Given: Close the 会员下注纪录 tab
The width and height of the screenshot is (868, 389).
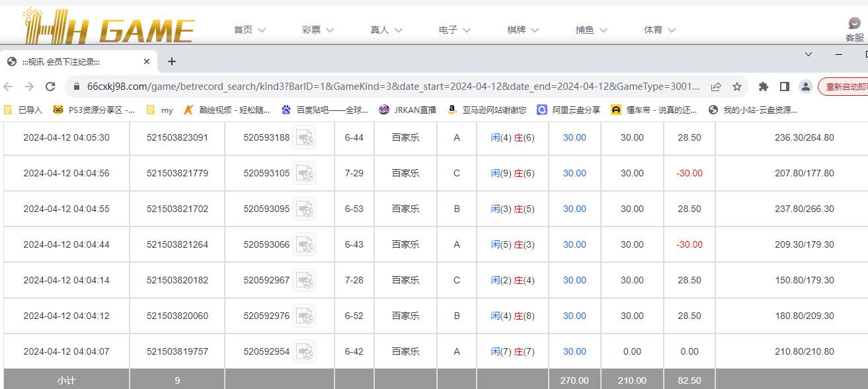Looking at the screenshot, I should (147, 61).
